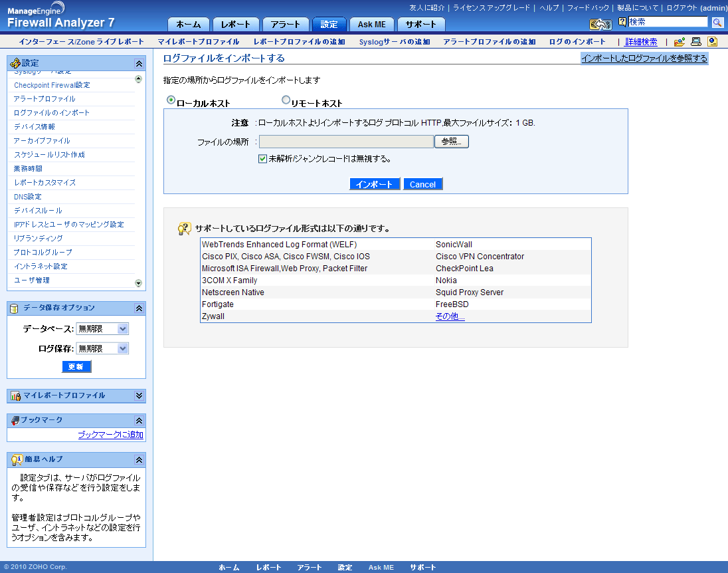The width and height of the screenshot is (728, 573).
Task: Open the レポート tab
Action: 235,24
